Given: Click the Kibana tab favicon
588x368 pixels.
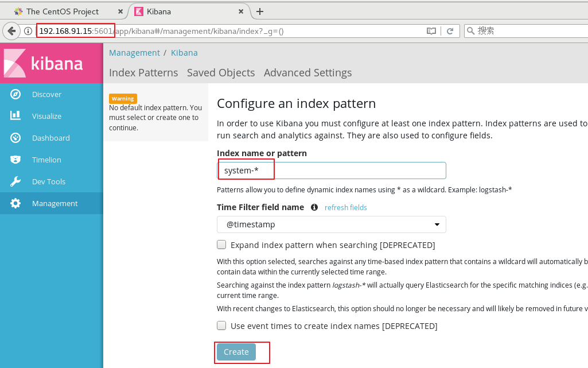Looking at the screenshot, I should click(x=139, y=11).
